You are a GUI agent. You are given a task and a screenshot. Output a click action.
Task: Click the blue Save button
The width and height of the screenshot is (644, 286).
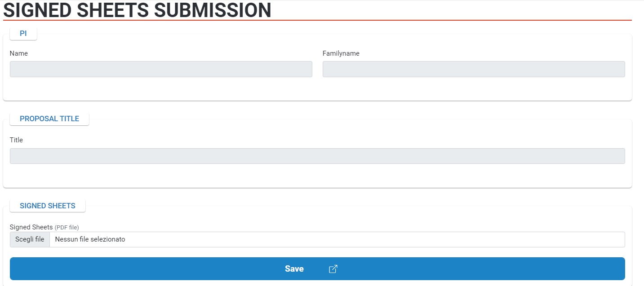coord(317,268)
